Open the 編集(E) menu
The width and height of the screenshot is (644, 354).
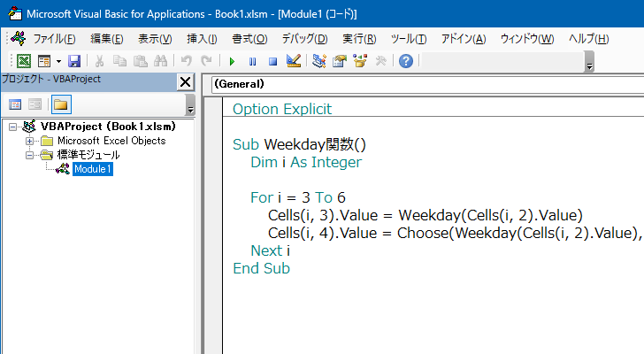click(x=107, y=39)
